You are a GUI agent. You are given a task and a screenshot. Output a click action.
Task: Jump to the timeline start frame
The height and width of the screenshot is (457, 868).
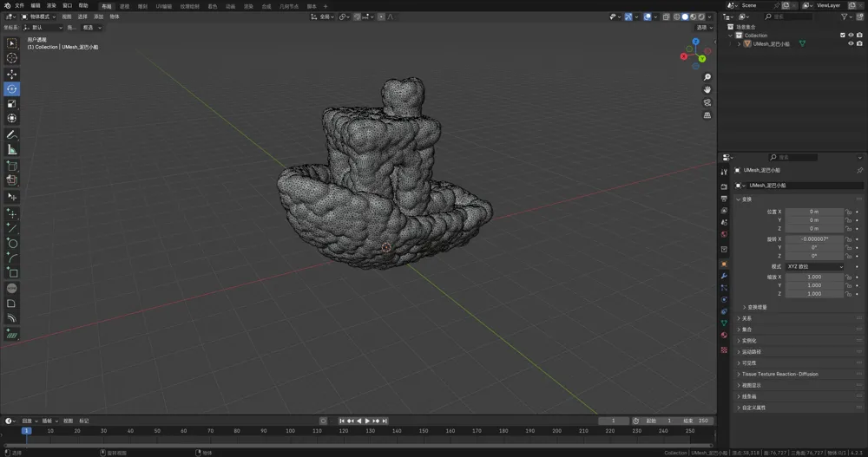(x=341, y=421)
